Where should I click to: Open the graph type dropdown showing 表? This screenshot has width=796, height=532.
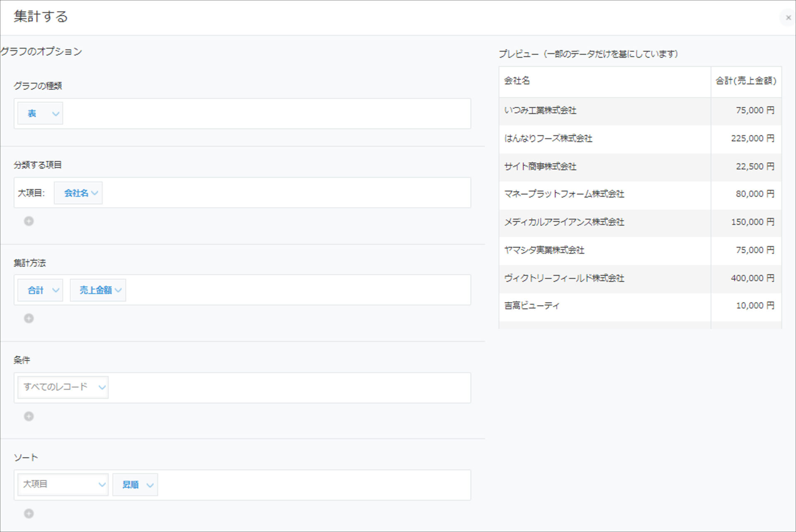40,114
